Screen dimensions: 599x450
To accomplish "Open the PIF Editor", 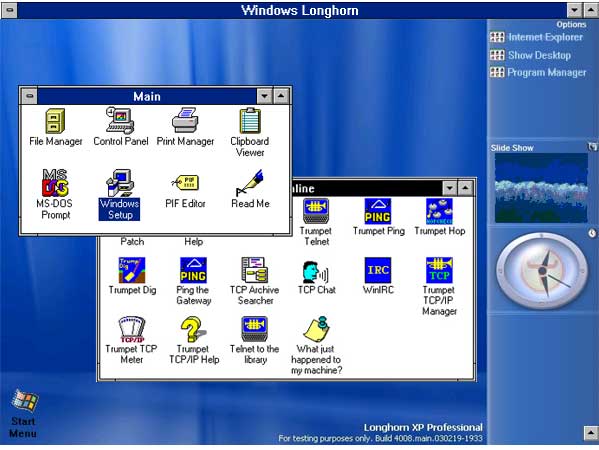I will pos(185,190).
